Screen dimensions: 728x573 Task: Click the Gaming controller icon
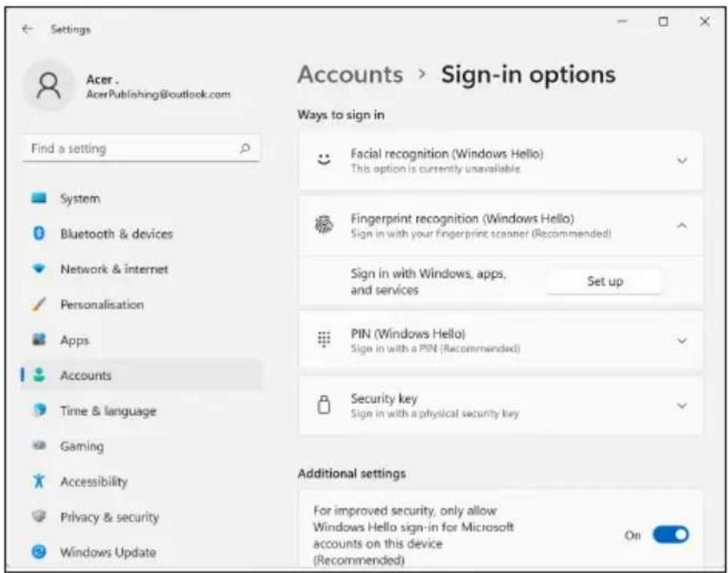(x=39, y=445)
